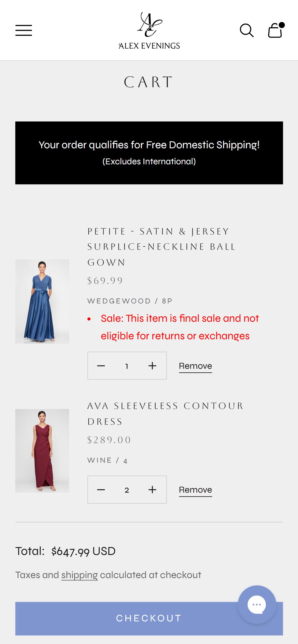Click the Checkout button
This screenshot has width=298, height=644.
point(149,618)
